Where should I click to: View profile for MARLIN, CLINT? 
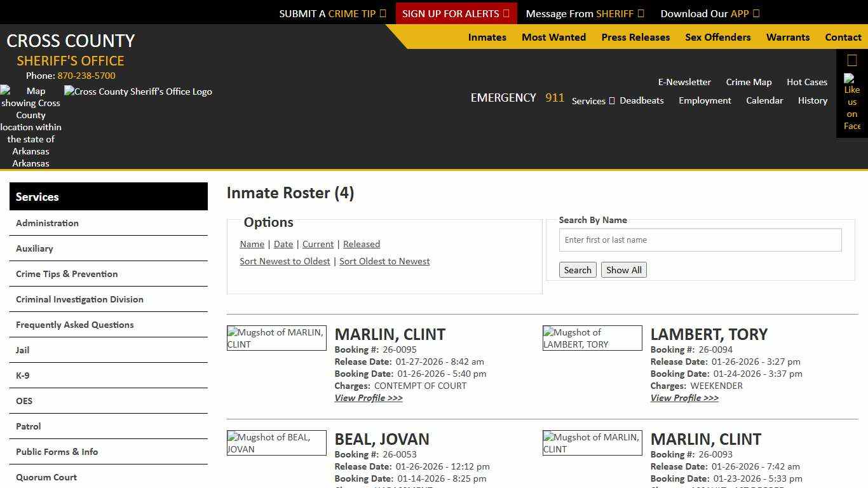pos(369,398)
